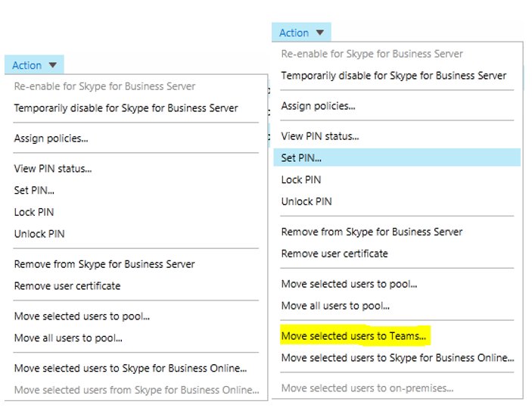Select Re-enable for Skype for Business Server in left menu
Screen dimensions: 532x411
(x=104, y=86)
